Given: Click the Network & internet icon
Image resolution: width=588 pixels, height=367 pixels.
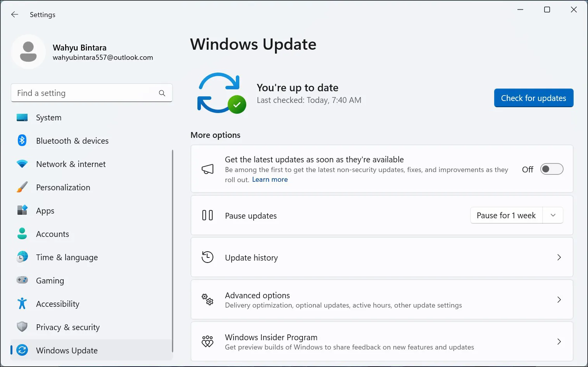Looking at the screenshot, I should click(x=22, y=164).
